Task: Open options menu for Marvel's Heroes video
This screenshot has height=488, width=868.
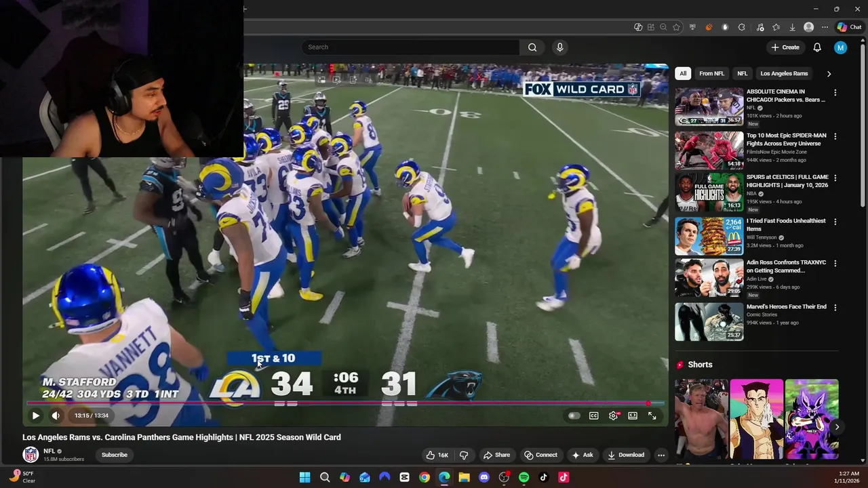Action: 835,307
